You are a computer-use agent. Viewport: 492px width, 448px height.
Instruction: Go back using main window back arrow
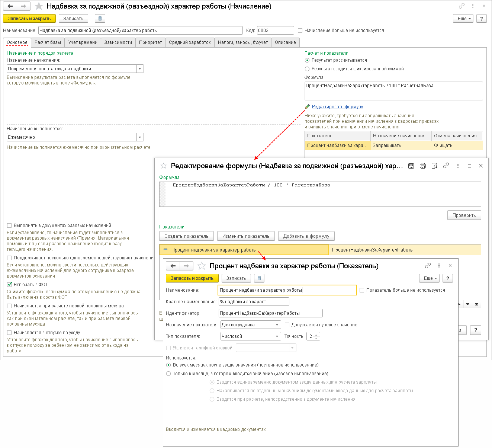click(x=10, y=6)
